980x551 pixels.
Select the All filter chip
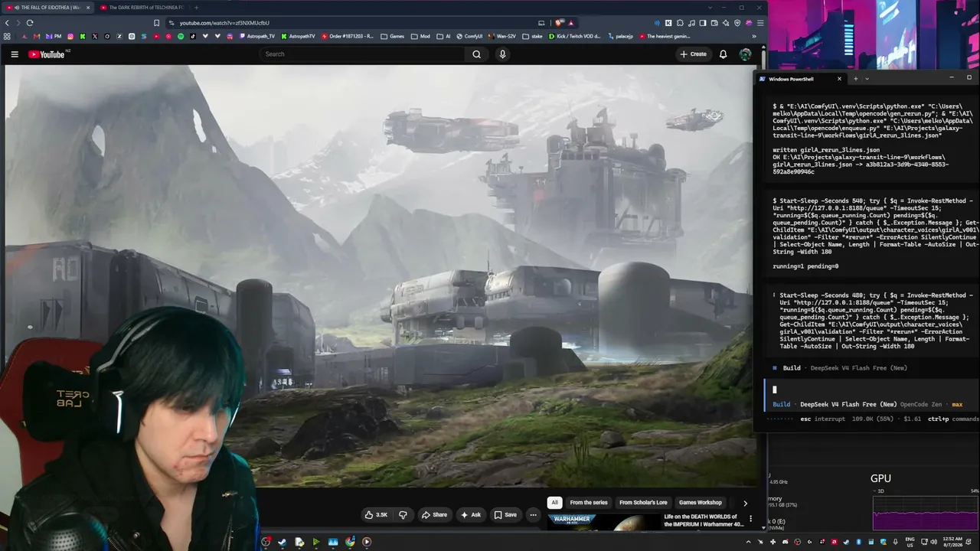(x=554, y=503)
